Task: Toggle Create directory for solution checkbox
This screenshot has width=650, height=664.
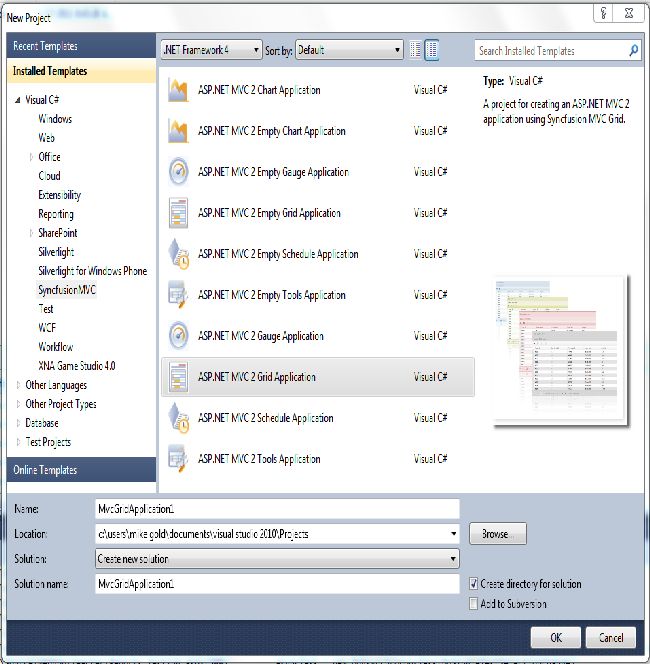Action: [474, 584]
